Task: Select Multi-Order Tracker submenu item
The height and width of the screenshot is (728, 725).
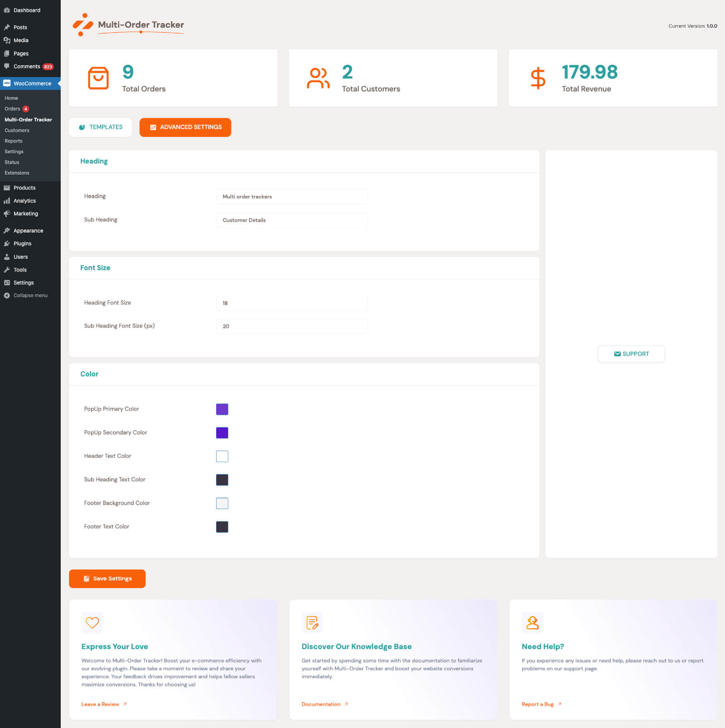Action: tap(28, 120)
